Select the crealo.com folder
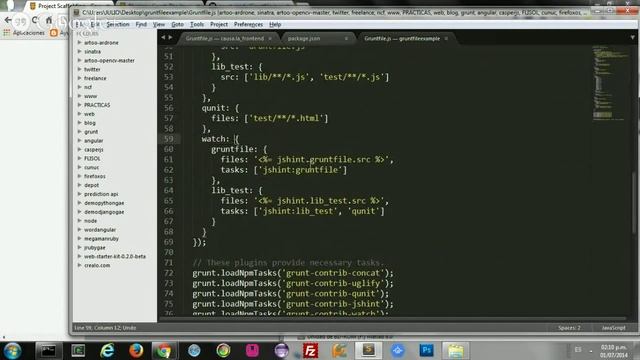This screenshot has height=360, width=640. pyautogui.click(x=97, y=265)
